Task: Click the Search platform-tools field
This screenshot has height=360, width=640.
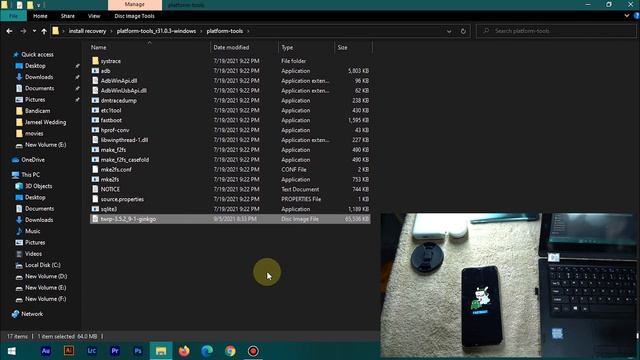Action: click(556, 31)
